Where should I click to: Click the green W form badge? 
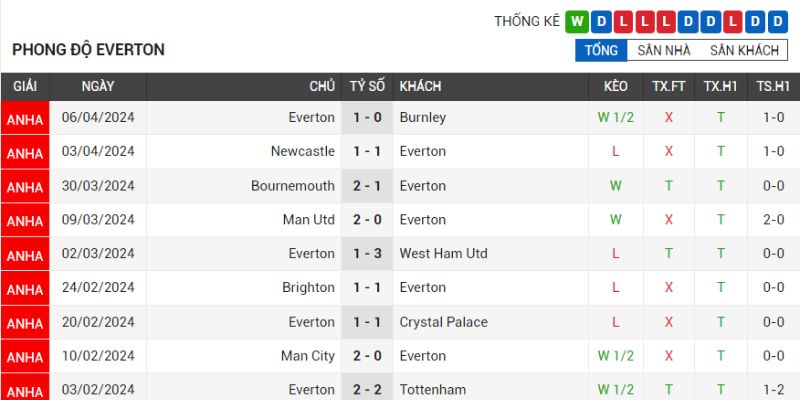[x=575, y=21]
